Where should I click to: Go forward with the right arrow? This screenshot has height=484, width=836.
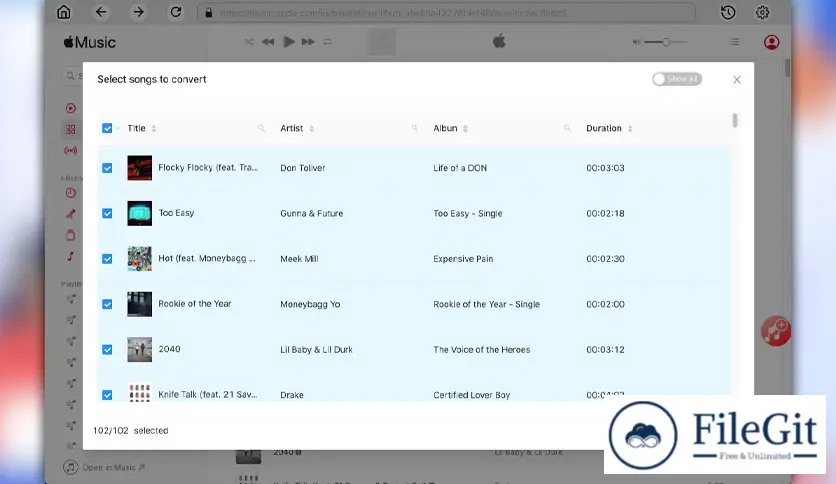(139, 12)
